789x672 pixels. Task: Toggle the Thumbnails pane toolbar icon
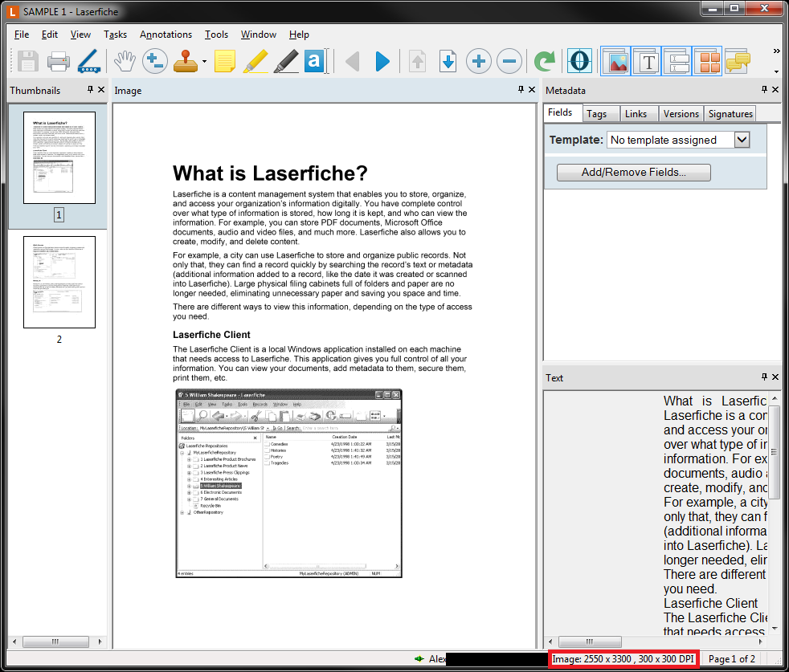pyautogui.click(x=708, y=61)
